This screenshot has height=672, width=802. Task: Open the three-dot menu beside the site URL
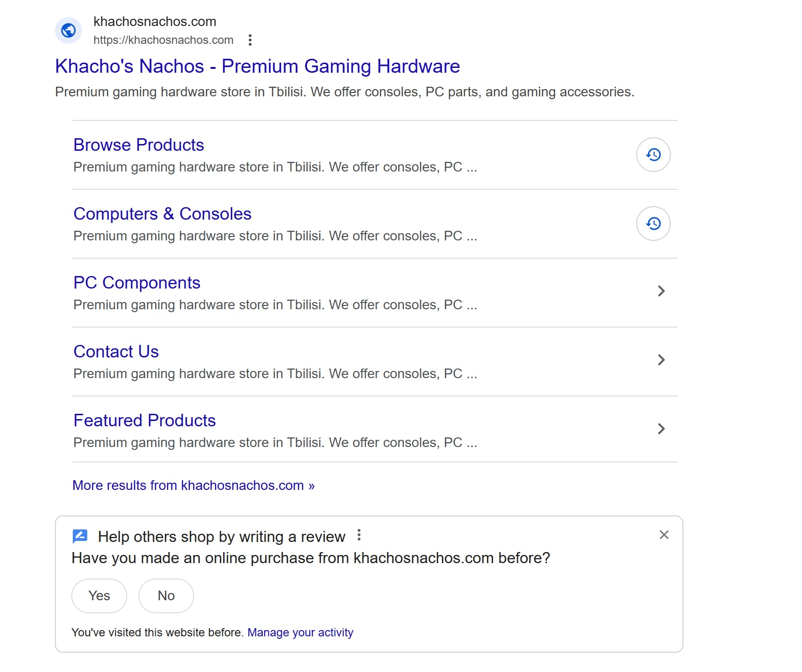(250, 40)
